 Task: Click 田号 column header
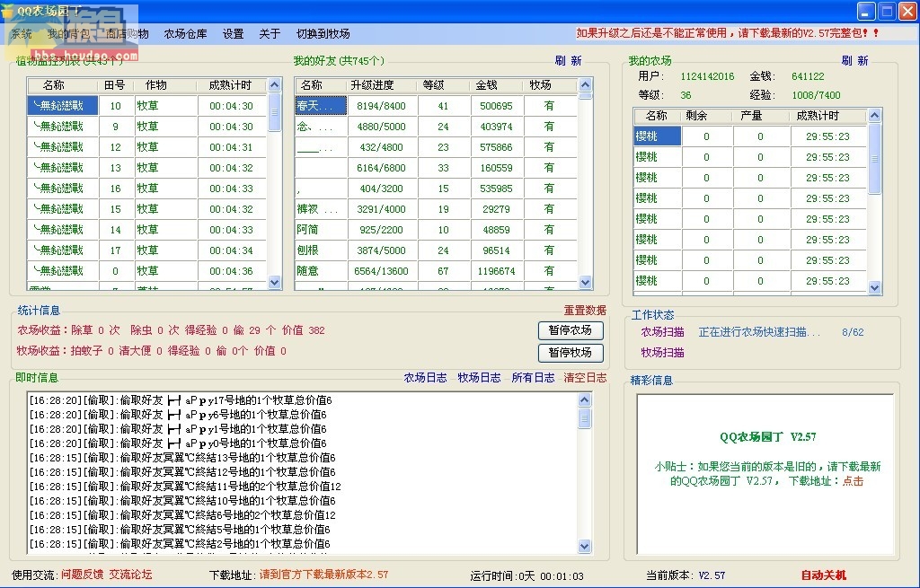115,85
